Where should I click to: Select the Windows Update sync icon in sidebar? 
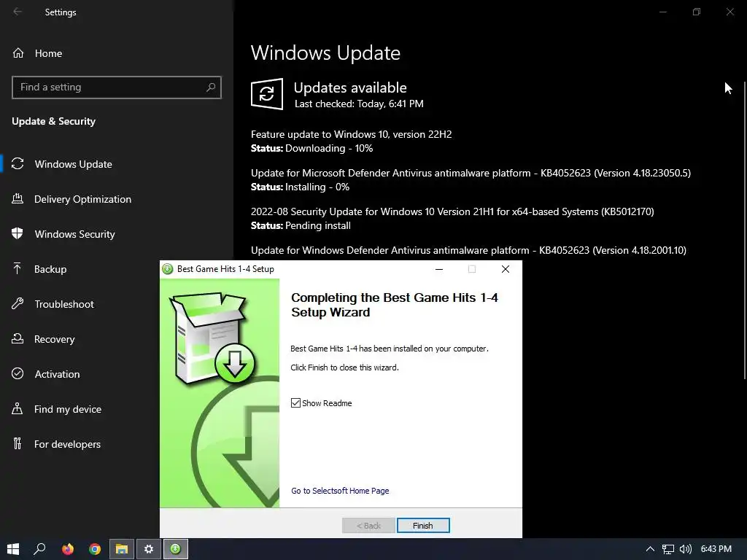tap(18, 164)
